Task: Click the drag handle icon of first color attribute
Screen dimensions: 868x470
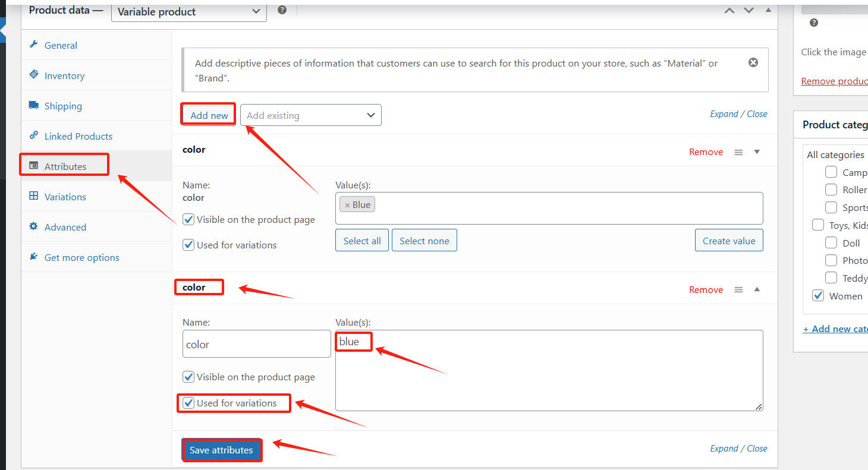Action: [738, 152]
